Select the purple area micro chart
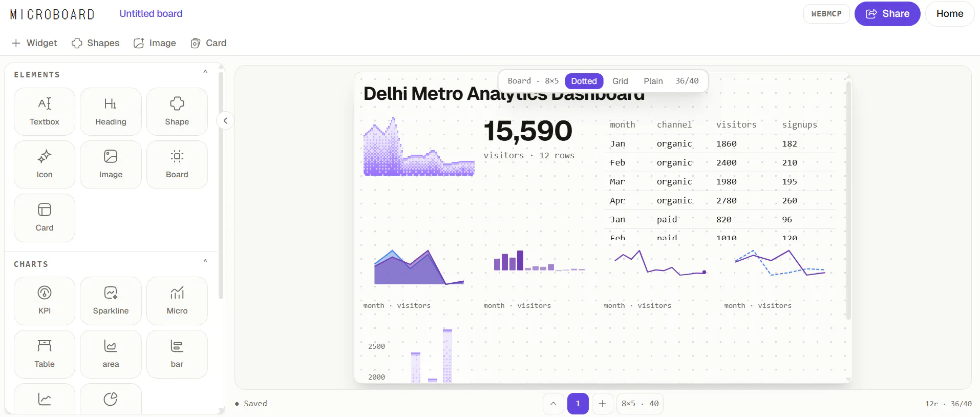 tap(419, 267)
